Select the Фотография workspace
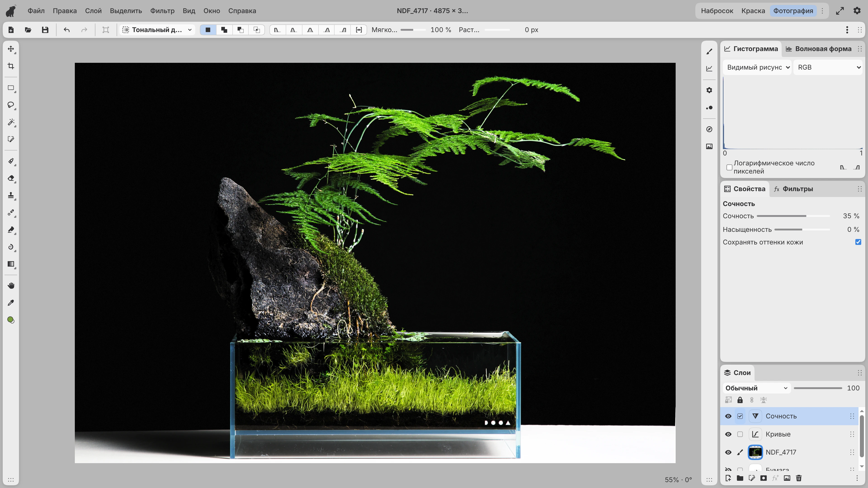Viewport: 868px width, 488px height. pyautogui.click(x=793, y=11)
